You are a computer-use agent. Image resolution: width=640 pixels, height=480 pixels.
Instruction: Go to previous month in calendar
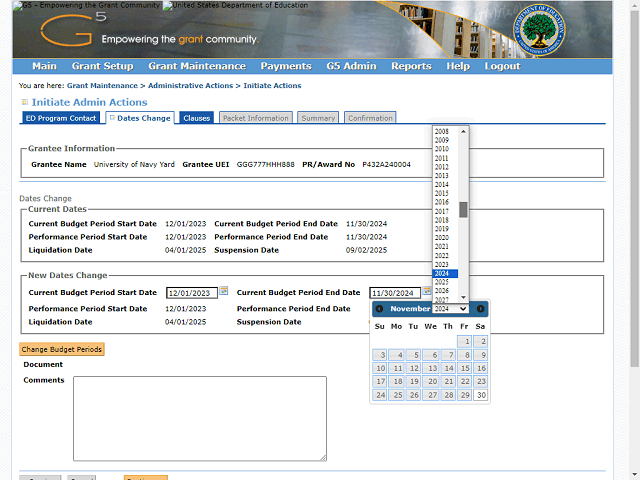tap(380, 309)
